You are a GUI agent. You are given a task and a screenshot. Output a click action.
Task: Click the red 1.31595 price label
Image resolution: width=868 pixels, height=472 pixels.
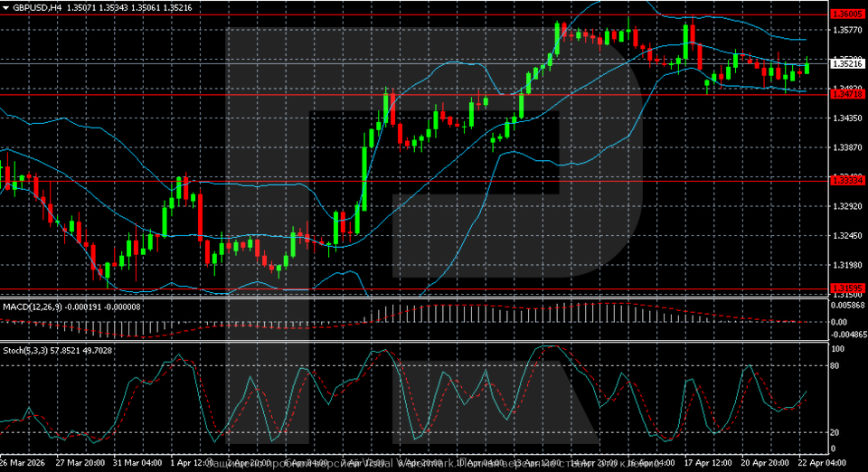tap(847, 288)
